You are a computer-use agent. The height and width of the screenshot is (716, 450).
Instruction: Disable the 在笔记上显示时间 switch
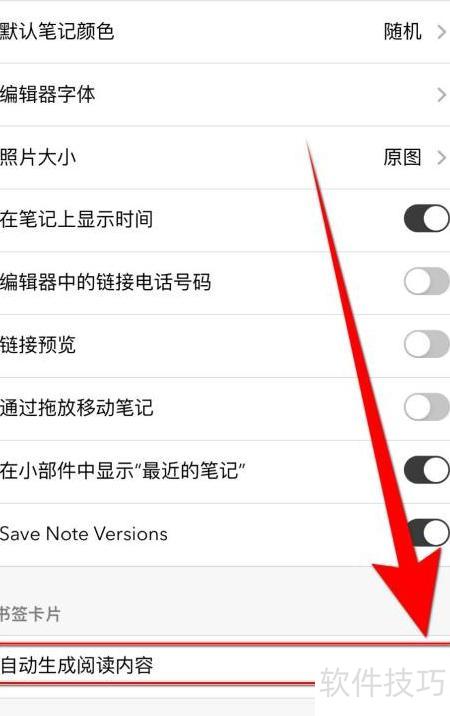point(427,218)
